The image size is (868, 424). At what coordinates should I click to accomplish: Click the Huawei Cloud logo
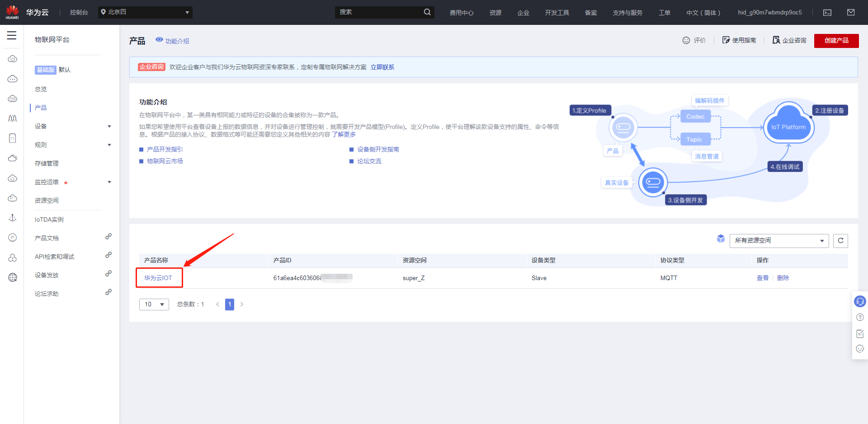[x=13, y=12]
